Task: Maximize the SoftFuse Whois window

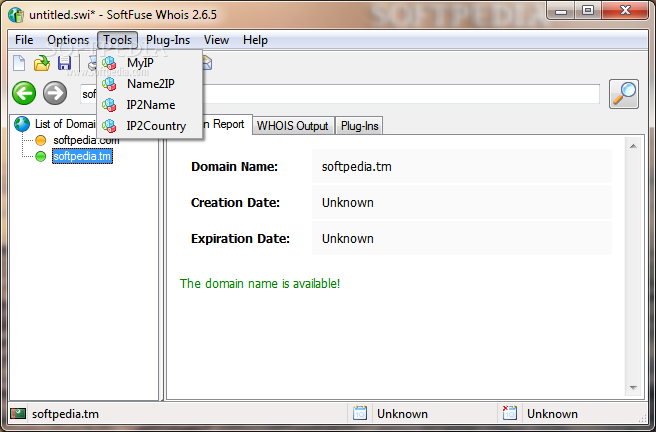Action: tap(588, 11)
